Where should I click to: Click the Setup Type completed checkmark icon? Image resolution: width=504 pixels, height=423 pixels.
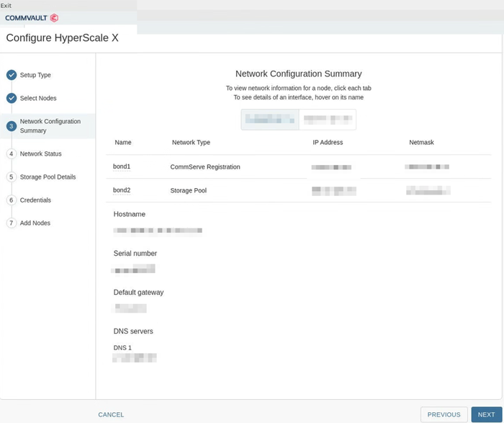(12, 75)
